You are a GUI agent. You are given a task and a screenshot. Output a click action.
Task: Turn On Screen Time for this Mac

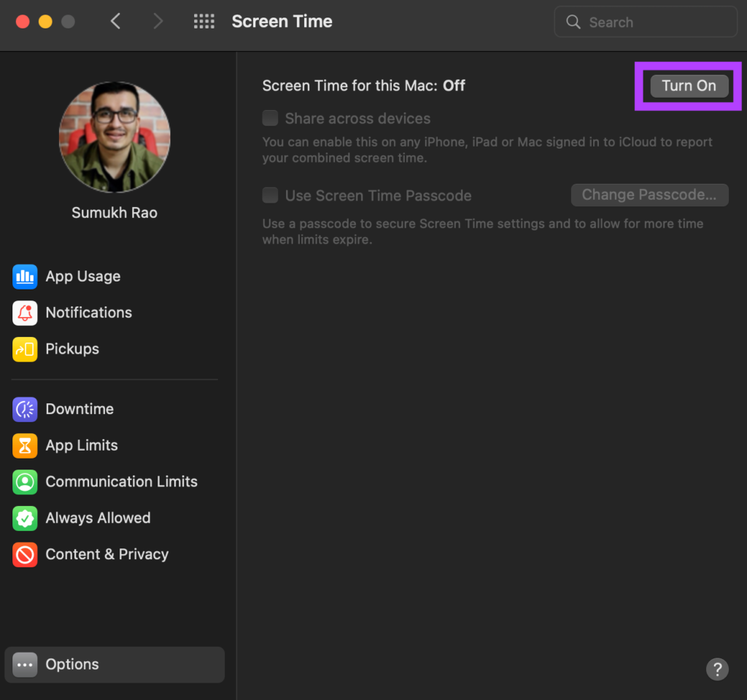point(689,86)
